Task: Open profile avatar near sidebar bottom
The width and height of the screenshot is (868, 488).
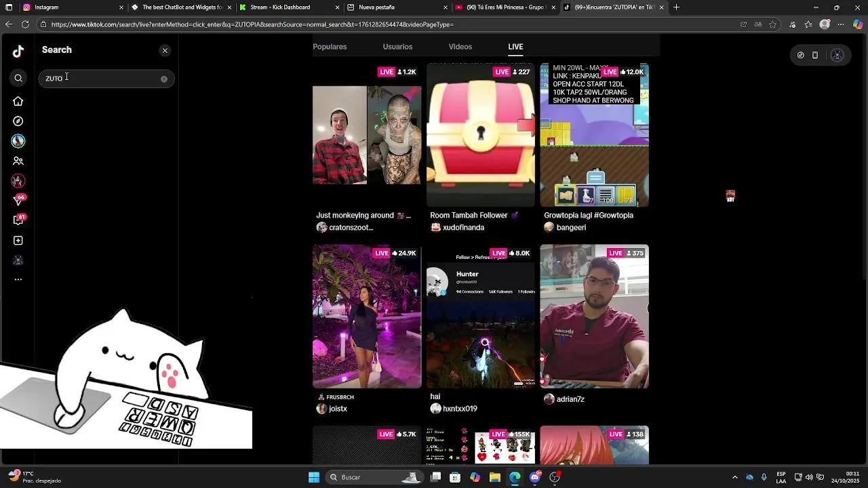Action: [x=18, y=260]
